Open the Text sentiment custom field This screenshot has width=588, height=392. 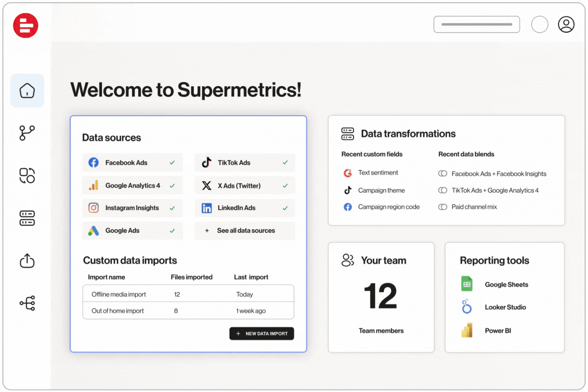378,173
